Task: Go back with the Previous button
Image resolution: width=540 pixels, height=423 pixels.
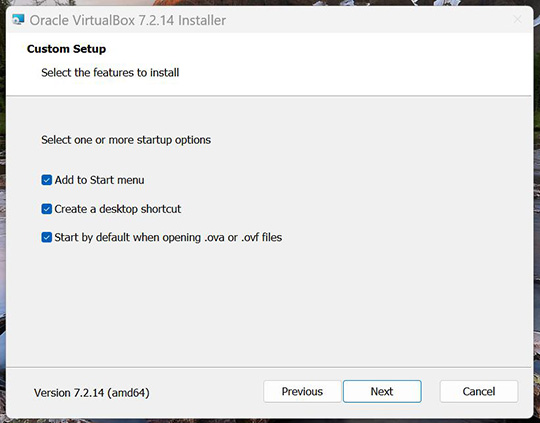Action: [x=302, y=391]
